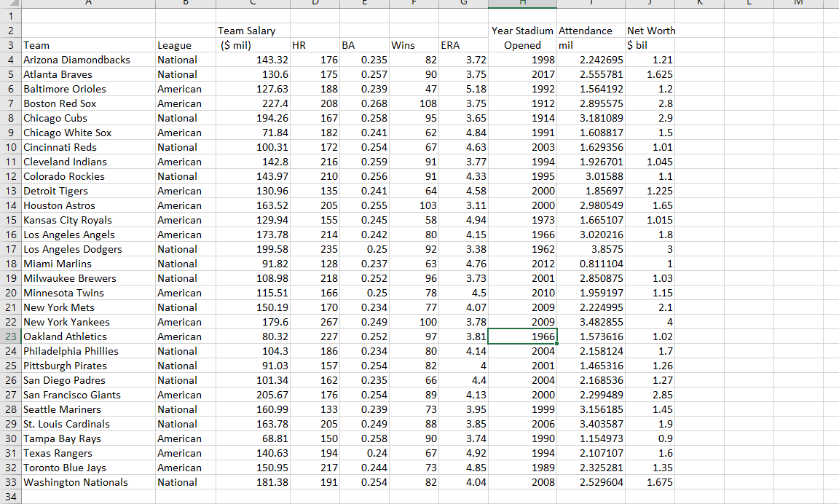
Task: Select the Team Salary header cell
Action: click(x=253, y=31)
